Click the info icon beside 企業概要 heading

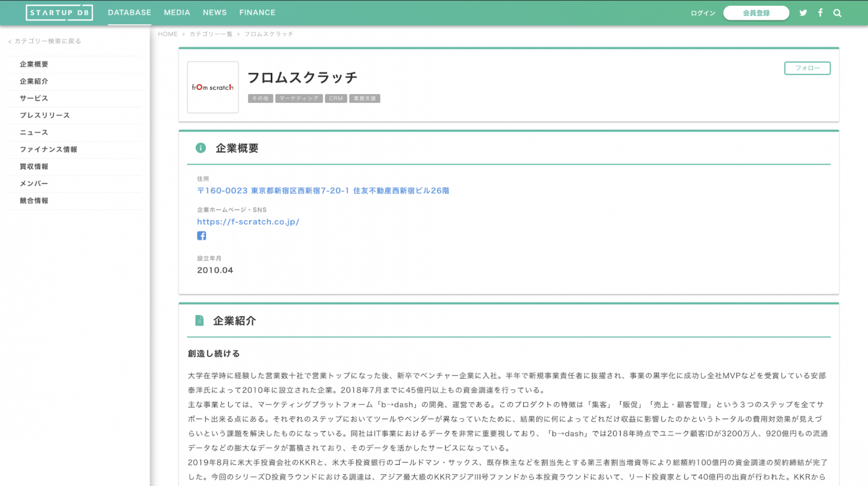199,148
